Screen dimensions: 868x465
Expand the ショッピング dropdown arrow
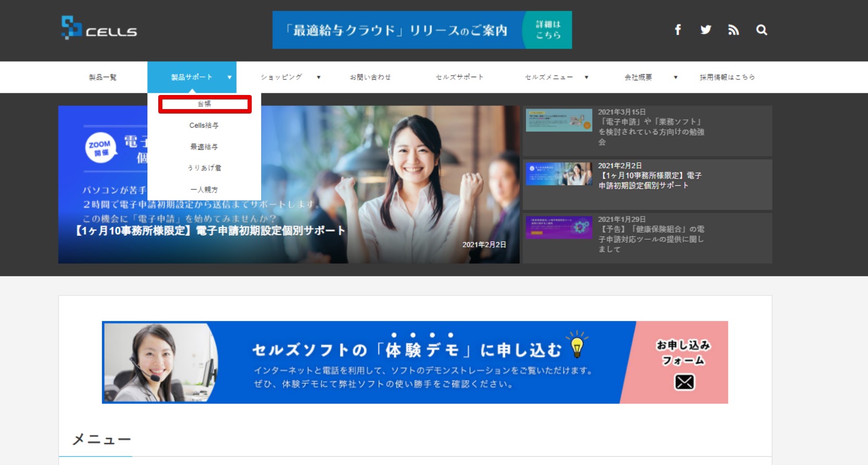319,77
